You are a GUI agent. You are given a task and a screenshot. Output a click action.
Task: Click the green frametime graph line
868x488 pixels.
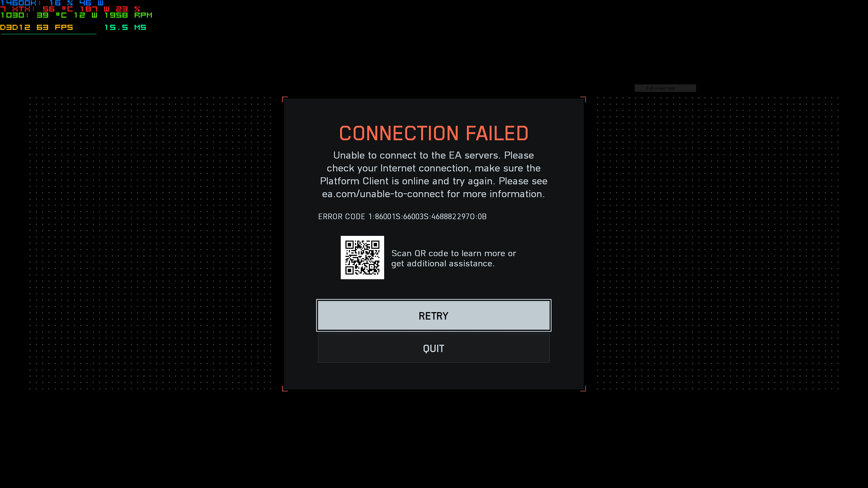[x=48, y=34]
